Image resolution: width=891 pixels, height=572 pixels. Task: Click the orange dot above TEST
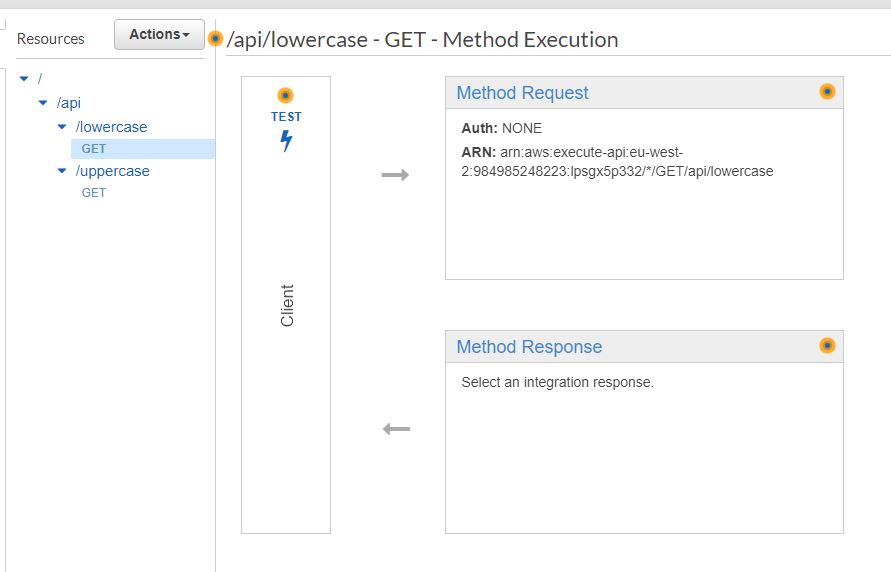pos(286,96)
